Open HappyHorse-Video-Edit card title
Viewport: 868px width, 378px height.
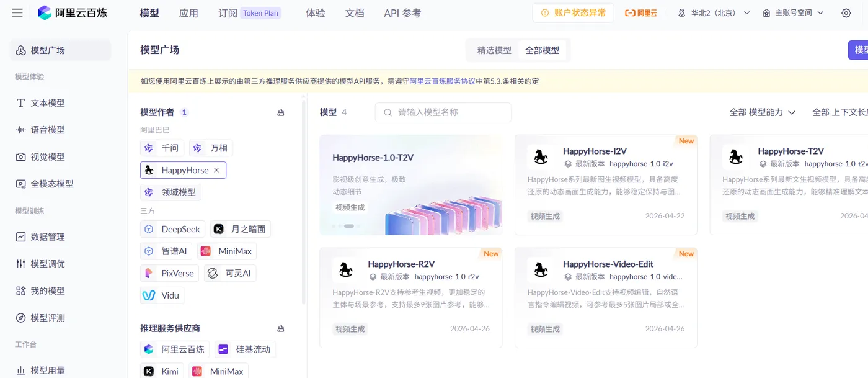608,264
